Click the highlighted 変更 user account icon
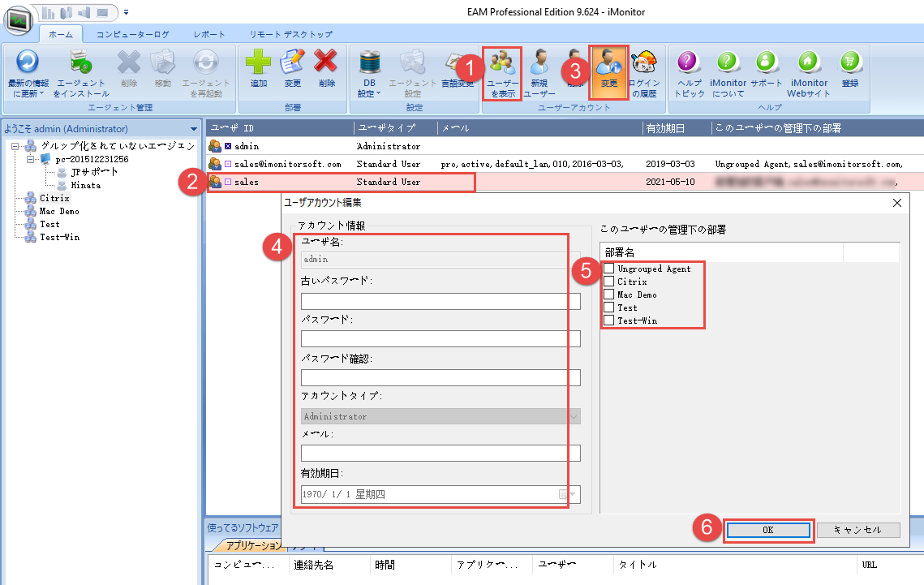This screenshot has height=585, width=924. tap(608, 62)
